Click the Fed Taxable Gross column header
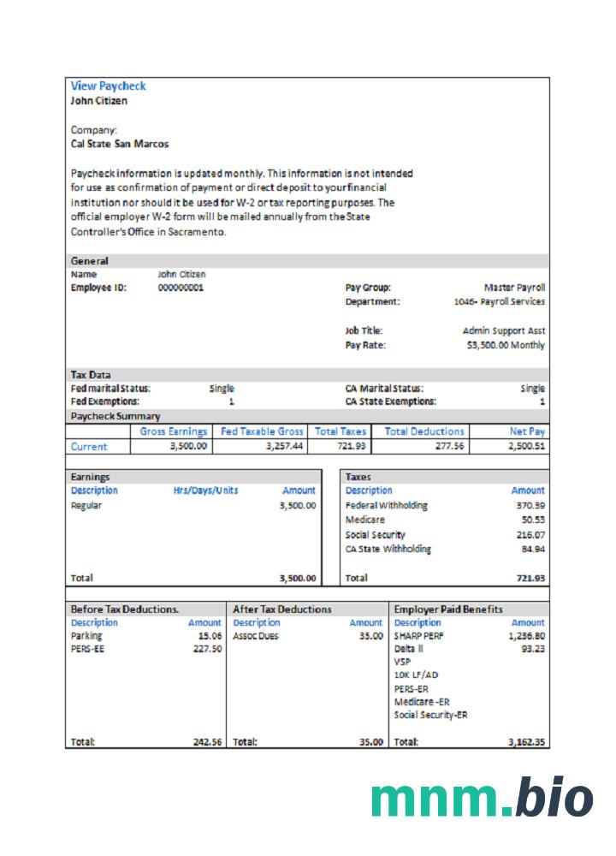Image resolution: width=616 pixels, height=856 pixels. [262, 431]
